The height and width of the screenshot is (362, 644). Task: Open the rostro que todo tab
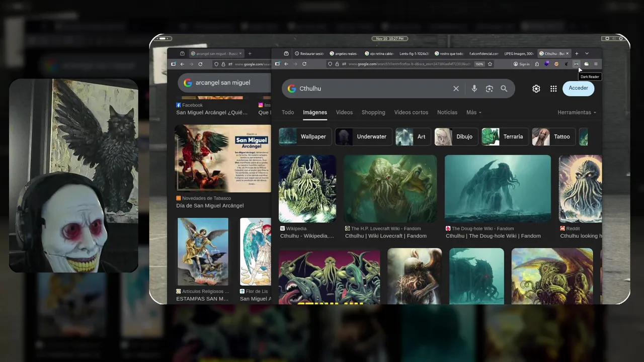tap(449, 53)
